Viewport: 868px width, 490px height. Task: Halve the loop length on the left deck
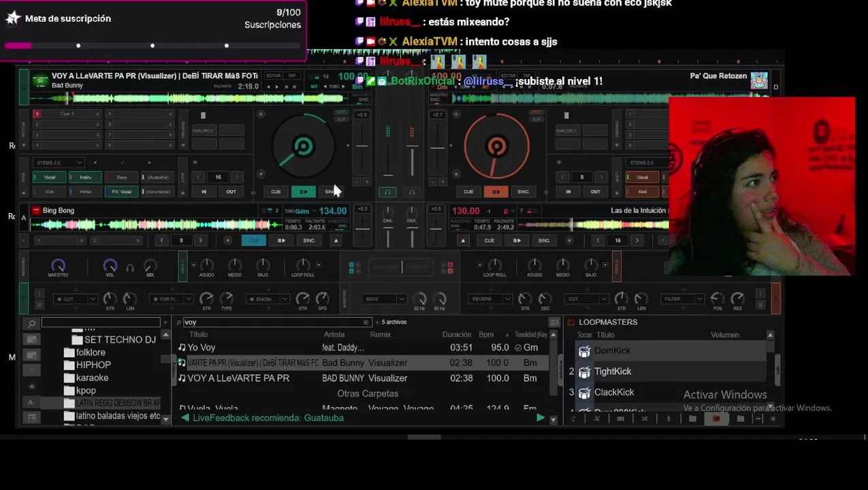(x=199, y=177)
